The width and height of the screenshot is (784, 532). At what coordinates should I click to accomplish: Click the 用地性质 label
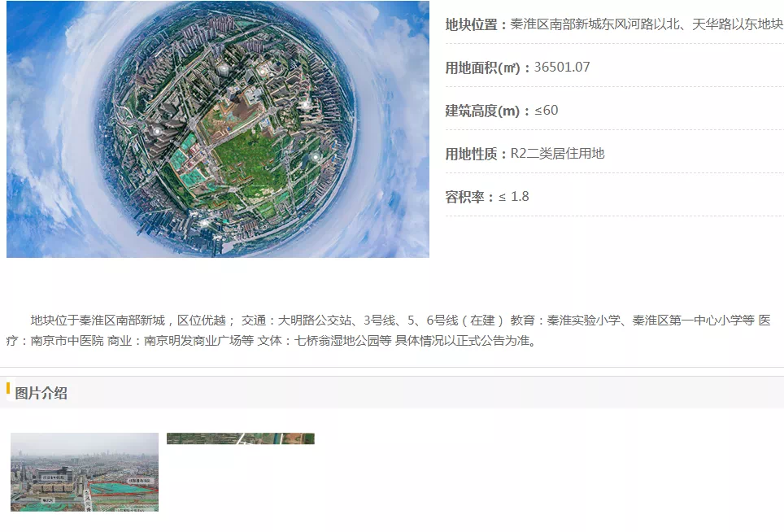point(475,154)
